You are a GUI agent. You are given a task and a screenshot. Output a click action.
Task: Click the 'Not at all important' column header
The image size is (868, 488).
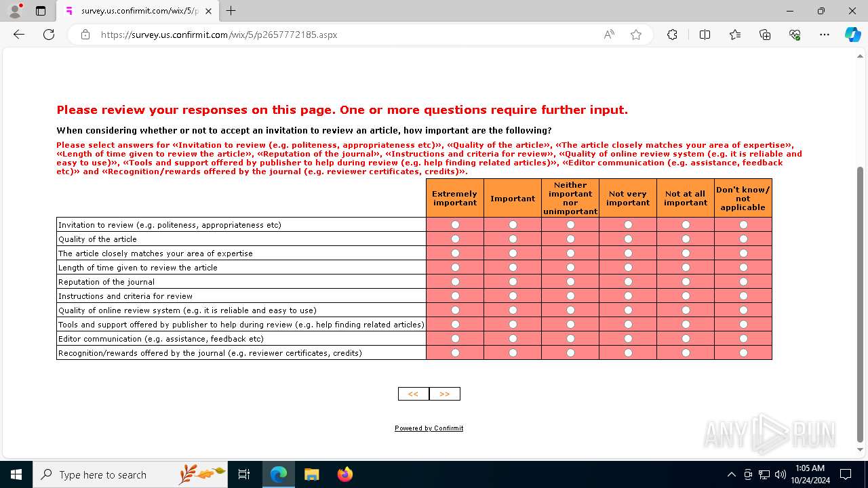686,198
